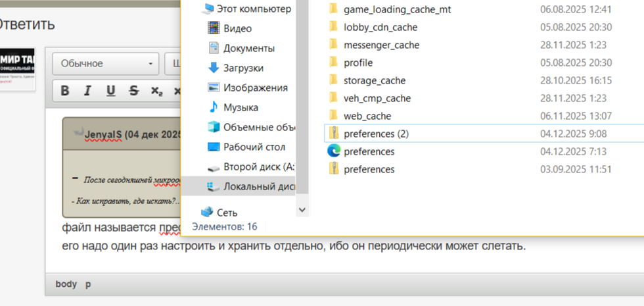
Task: Click the profile folder icon
Action: pyautogui.click(x=334, y=61)
